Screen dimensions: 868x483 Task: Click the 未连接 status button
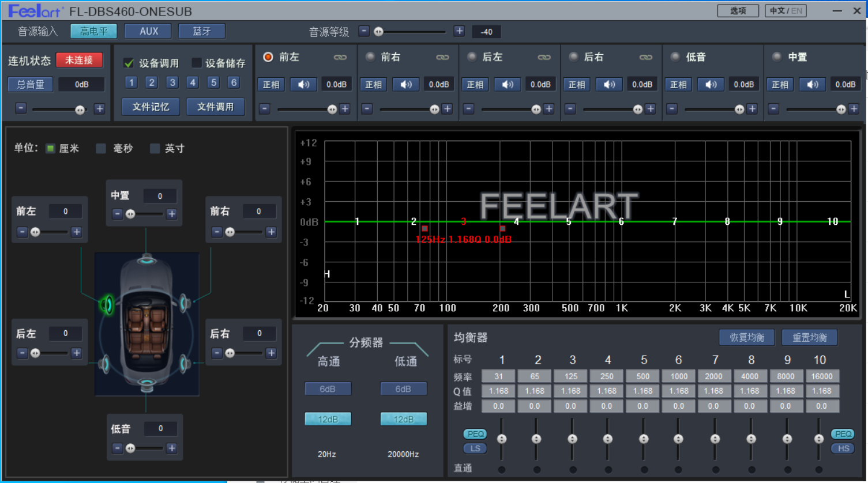pos(79,60)
